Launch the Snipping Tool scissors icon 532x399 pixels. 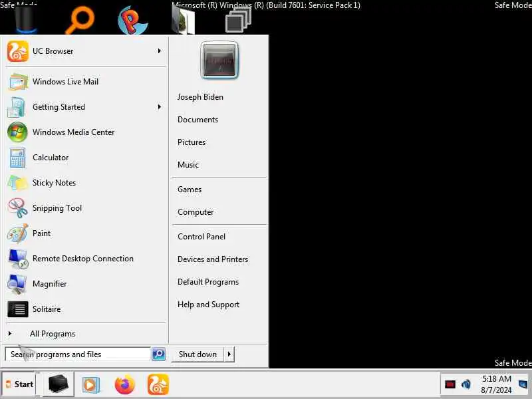click(x=18, y=208)
